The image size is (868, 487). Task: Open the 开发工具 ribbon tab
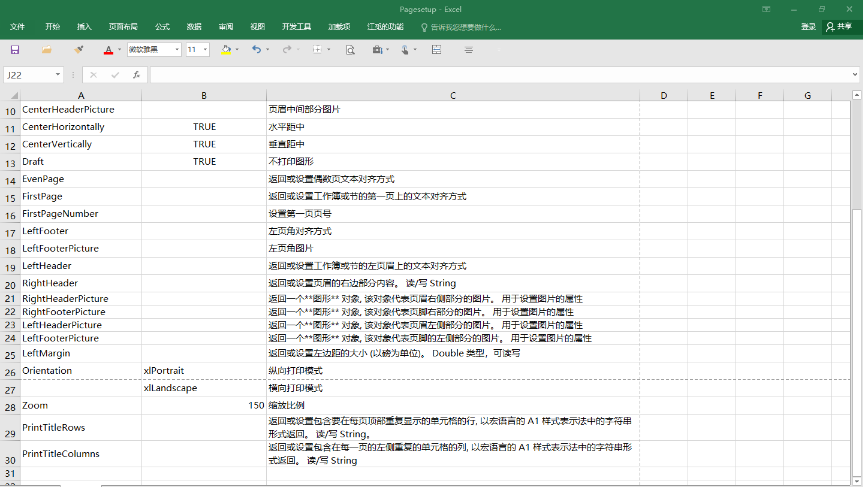point(297,27)
